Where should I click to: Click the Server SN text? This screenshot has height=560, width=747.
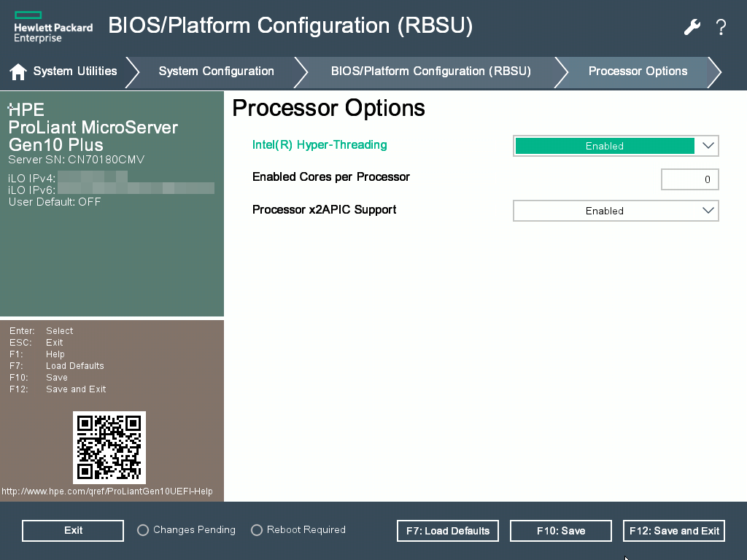pos(76,160)
